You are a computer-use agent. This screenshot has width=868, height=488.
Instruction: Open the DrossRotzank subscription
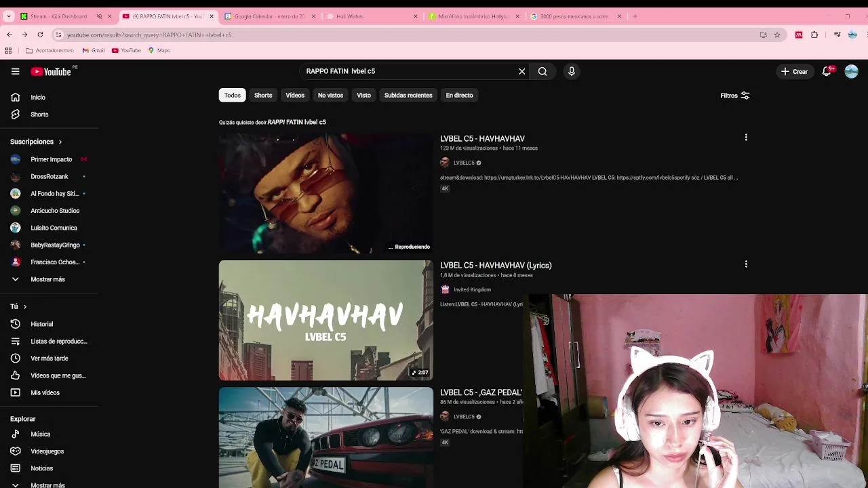(x=49, y=176)
